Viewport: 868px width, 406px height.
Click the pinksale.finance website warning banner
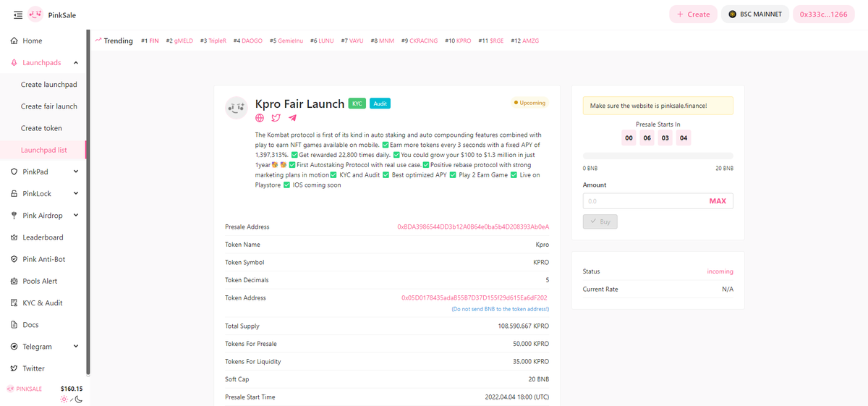tap(658, 106)
